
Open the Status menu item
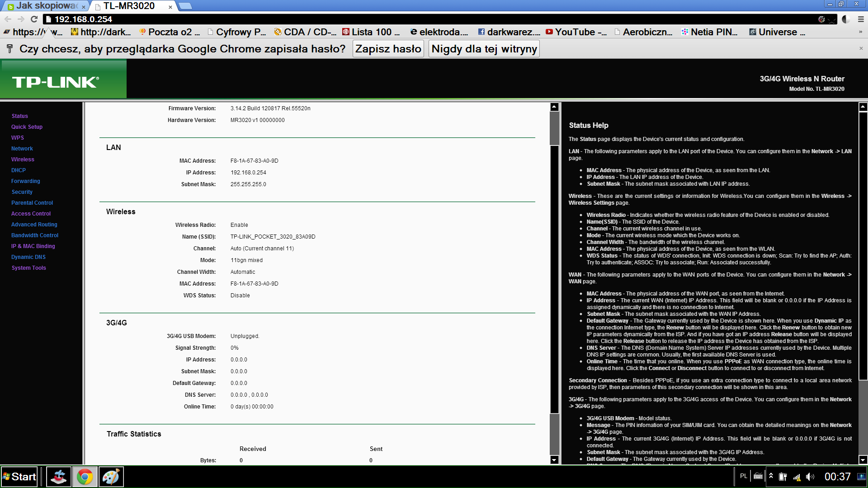(x=20, y=116)
